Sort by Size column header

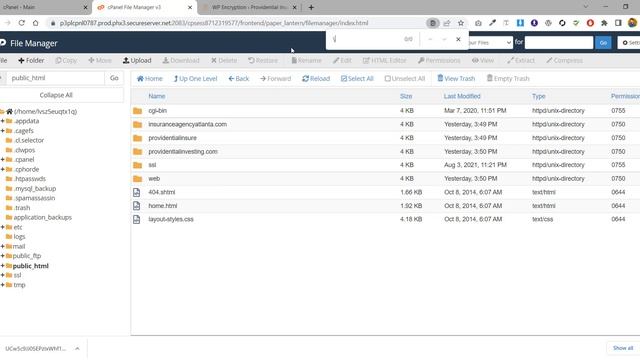pyautogui.click(x=406, y=96)
